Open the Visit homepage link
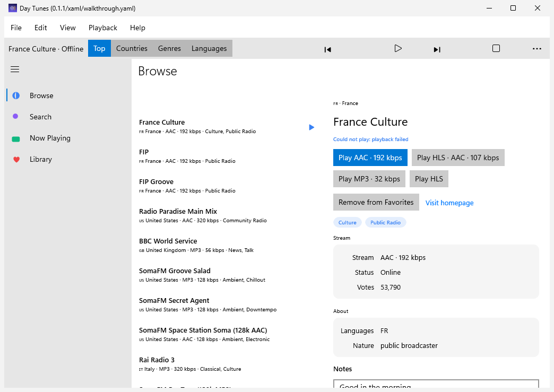This screenshot has height=392, width=554. pos(449,203)
